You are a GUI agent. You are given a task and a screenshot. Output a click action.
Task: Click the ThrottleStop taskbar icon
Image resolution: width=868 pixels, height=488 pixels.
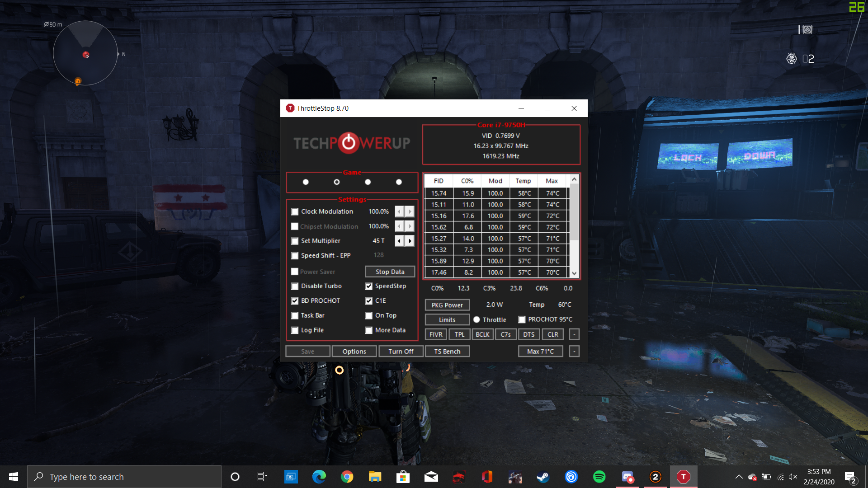coord(683,477)
